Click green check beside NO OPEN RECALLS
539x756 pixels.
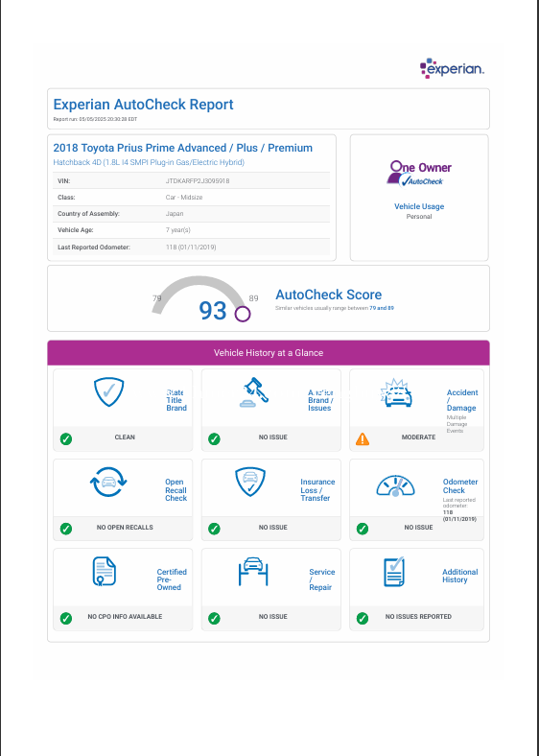coord(66,529)
